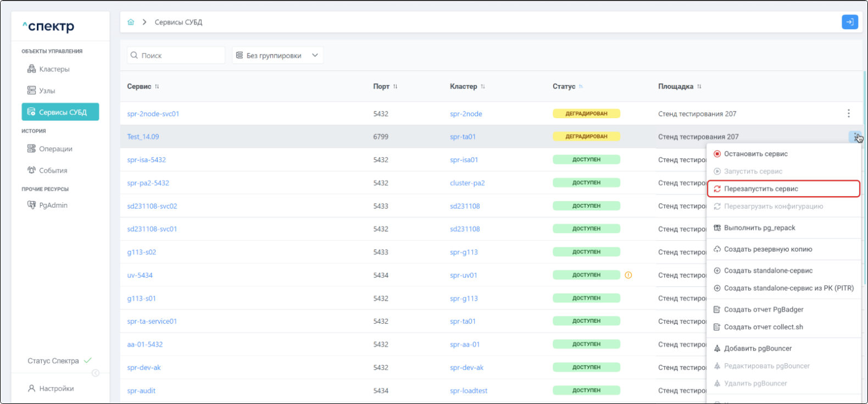Viewport: 868px width, 404px height.
Task: Open service link spr-dev-ak
Action: tap(144, 368)
